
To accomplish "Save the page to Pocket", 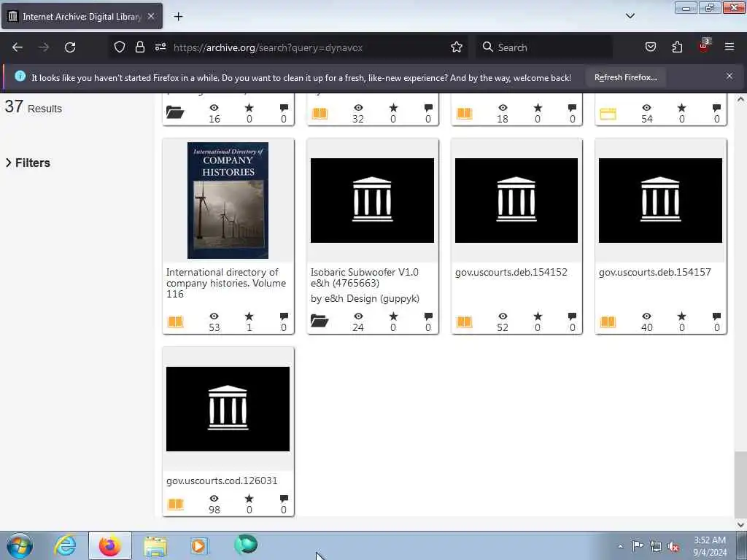I will [650, 47].
